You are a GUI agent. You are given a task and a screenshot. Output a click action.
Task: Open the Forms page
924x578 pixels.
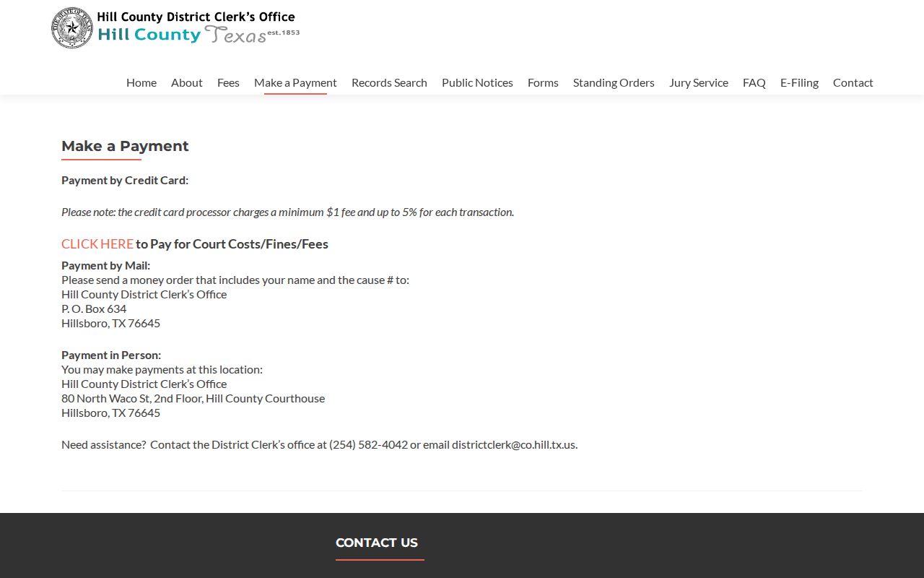pos(543,82)
